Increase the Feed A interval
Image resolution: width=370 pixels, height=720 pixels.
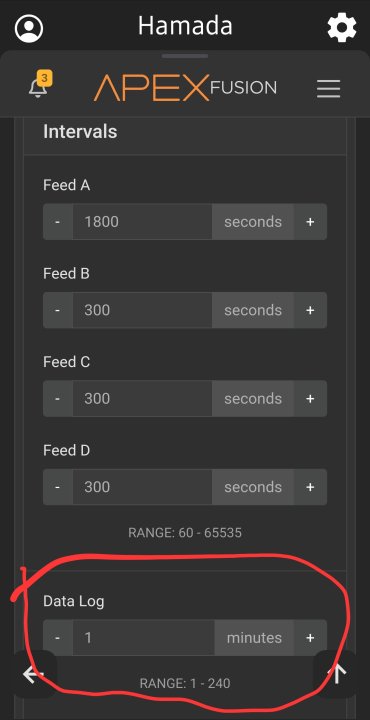tap(310, 222)
